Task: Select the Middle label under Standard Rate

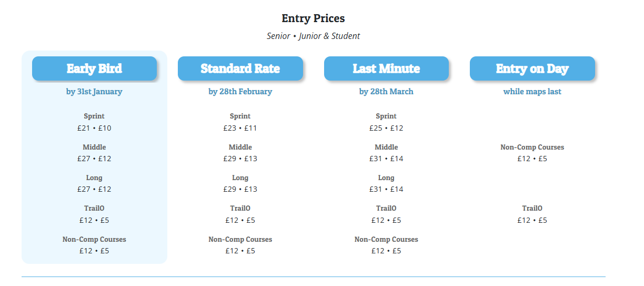Action: click(240, 147)
